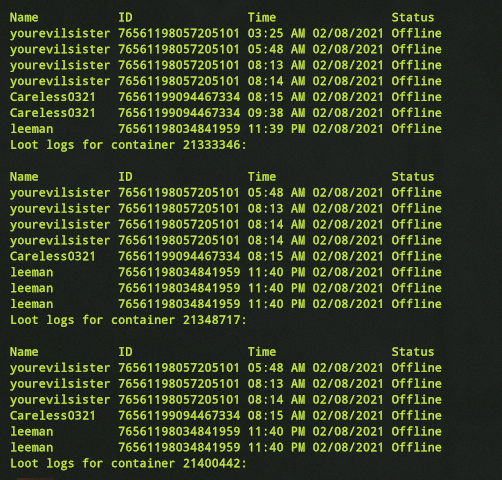The image size is (502, 480).
Task: Click the third table's 'Time' column header
Action: tap(262, 352)
